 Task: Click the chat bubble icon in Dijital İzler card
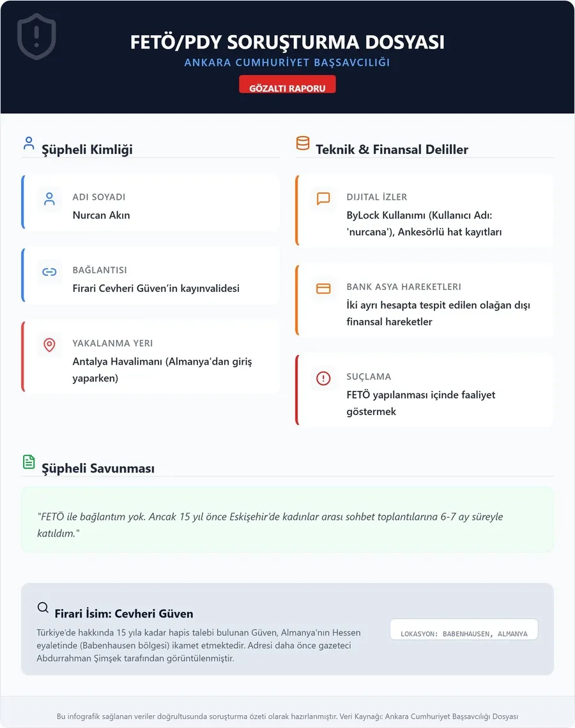(323, 199)
